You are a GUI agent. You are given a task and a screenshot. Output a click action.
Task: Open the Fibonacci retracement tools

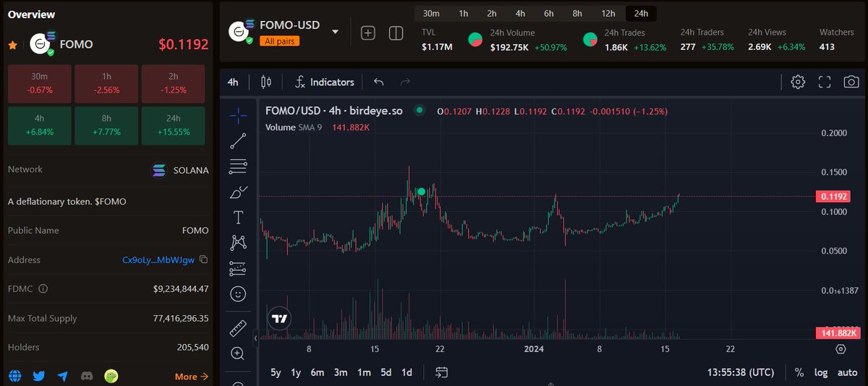238,167
